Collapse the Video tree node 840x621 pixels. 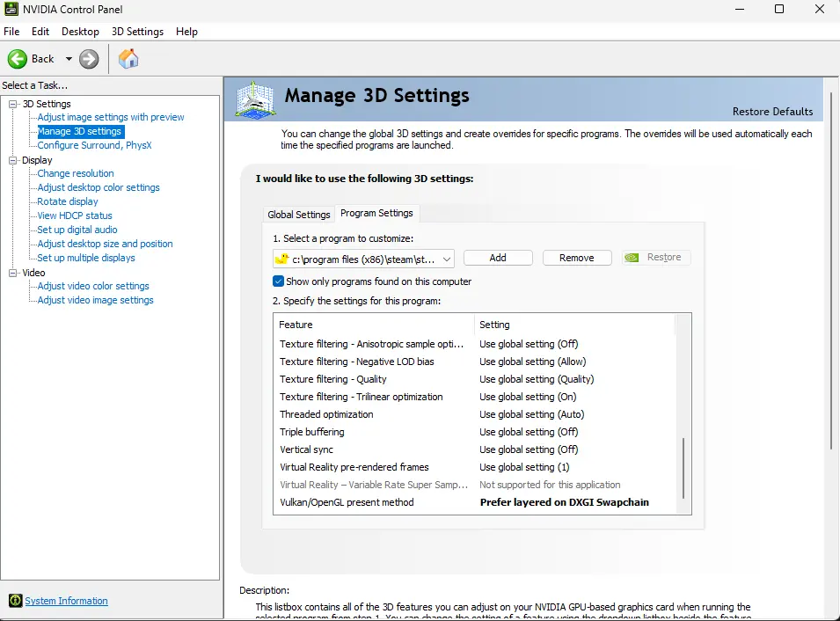coord(13,273)
